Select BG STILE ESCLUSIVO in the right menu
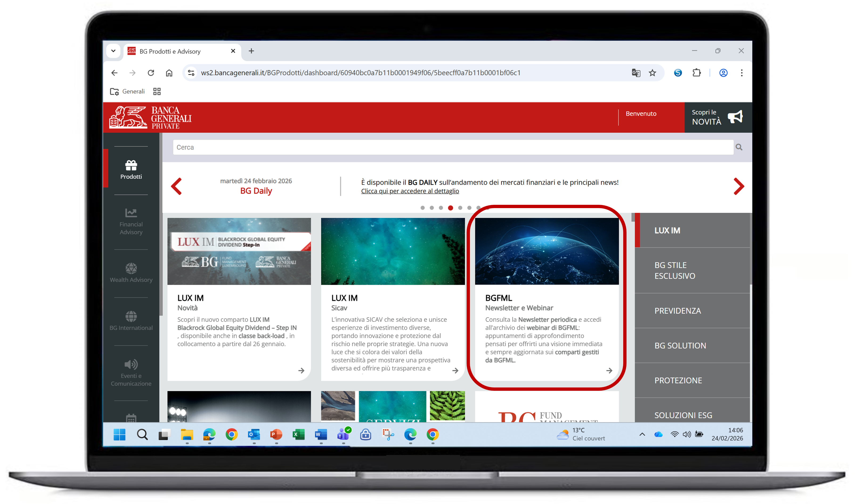The image size is (855, 504). 692,270
